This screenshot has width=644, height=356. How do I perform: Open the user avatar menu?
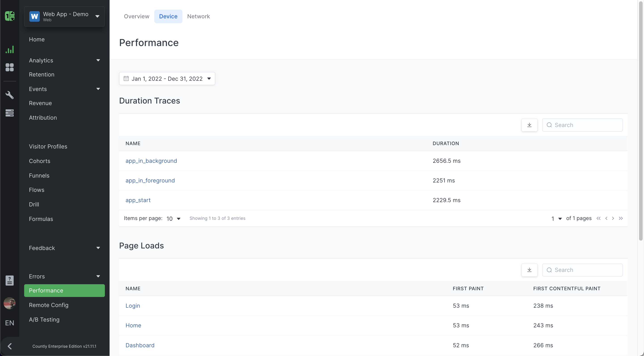(10, 303)
